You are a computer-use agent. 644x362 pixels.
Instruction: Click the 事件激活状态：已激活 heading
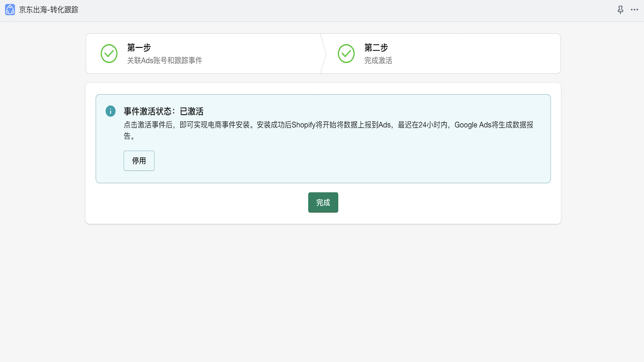click(163, 111)
